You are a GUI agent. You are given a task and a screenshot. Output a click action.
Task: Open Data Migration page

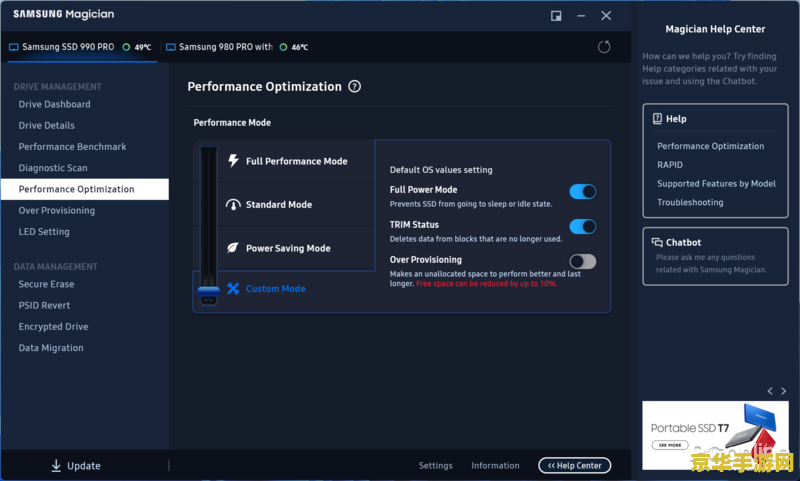click(51, 348)
